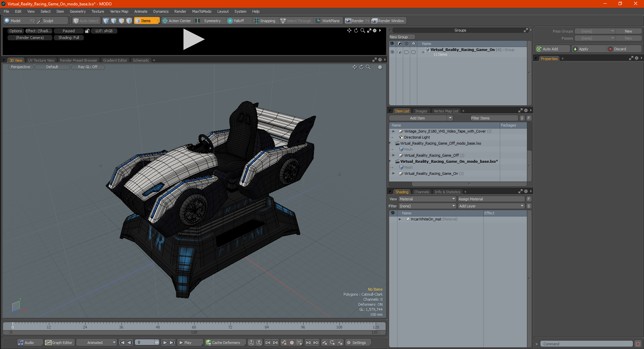Click the Render button
644x349 pixels.
coord(358,21)
